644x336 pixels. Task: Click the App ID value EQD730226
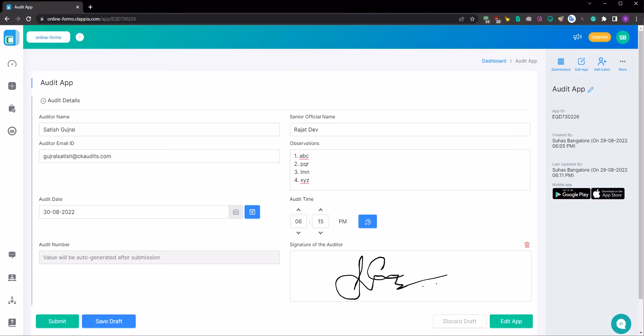[566, 117]
